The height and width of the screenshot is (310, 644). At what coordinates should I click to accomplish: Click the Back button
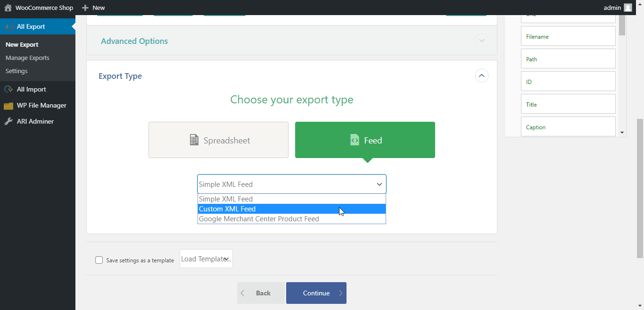pos(261,293)
